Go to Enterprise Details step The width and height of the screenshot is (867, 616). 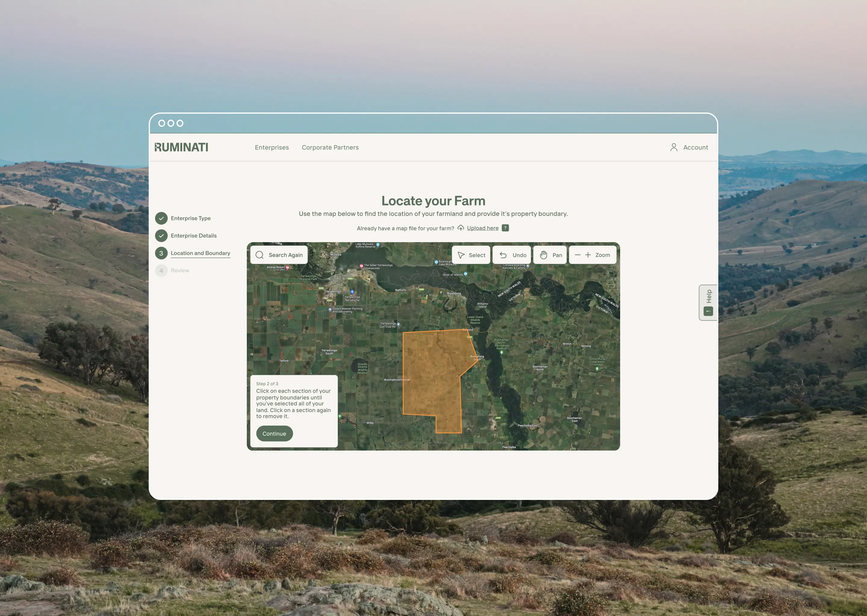[194, 236]
